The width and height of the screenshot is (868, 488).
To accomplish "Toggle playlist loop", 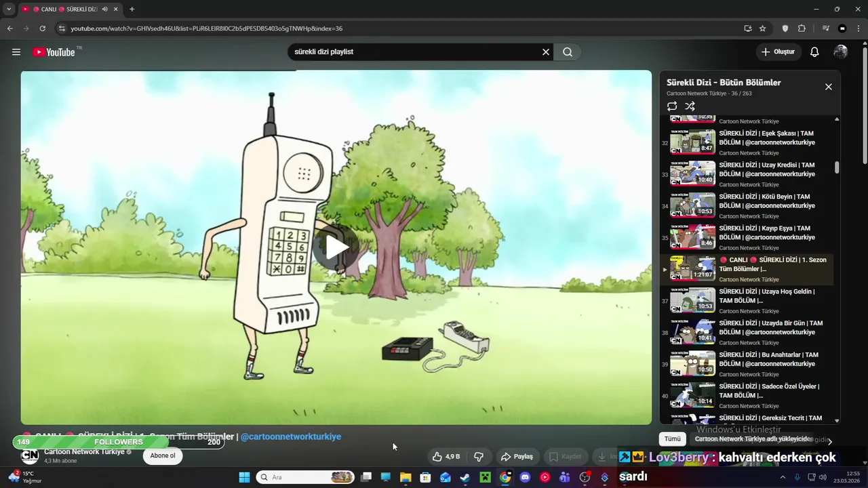I will 672,106.
